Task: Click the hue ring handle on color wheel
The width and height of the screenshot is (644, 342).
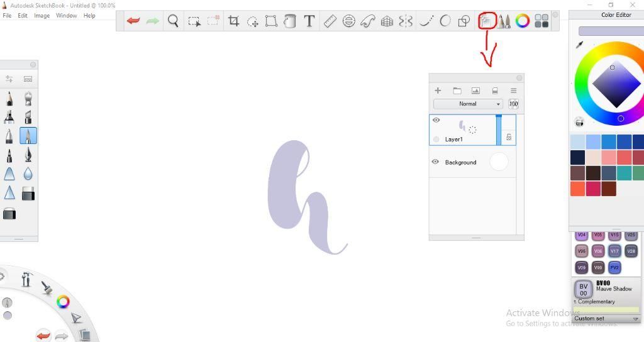Action: tap(621, 119)
